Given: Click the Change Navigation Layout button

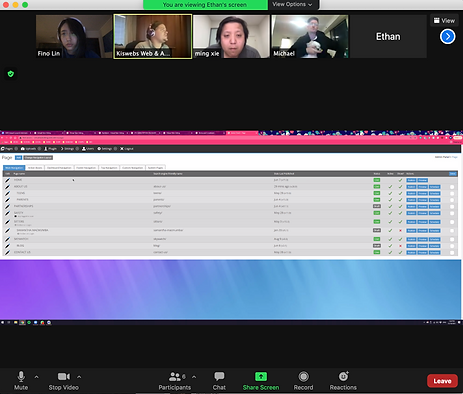Looking at the screenshot, I should [38, 157].
